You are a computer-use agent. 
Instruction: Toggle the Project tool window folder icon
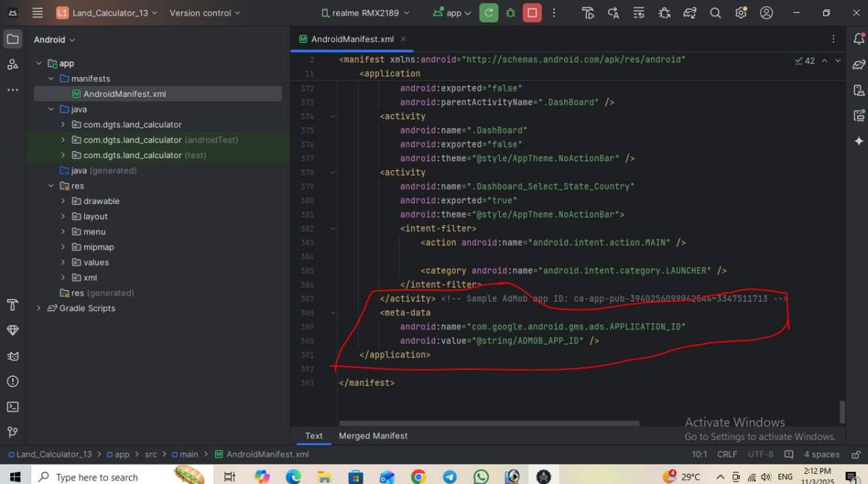(x=12, y=39)
